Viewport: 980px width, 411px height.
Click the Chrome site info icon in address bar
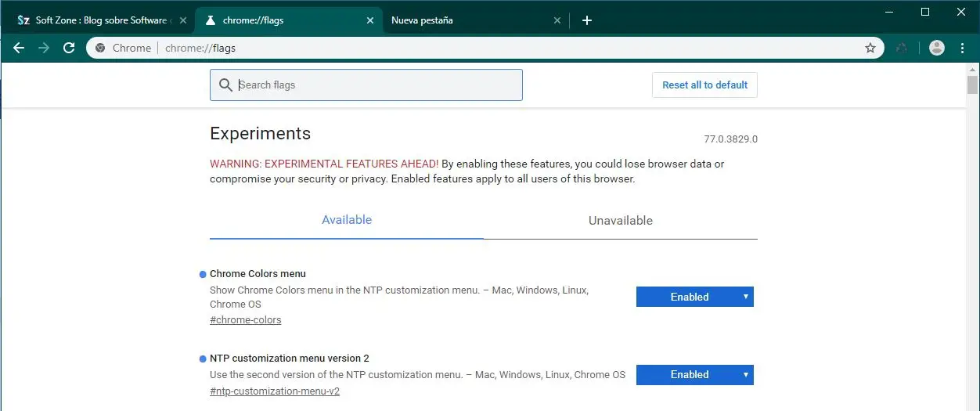pyautogui.click(x=100, y=48)
